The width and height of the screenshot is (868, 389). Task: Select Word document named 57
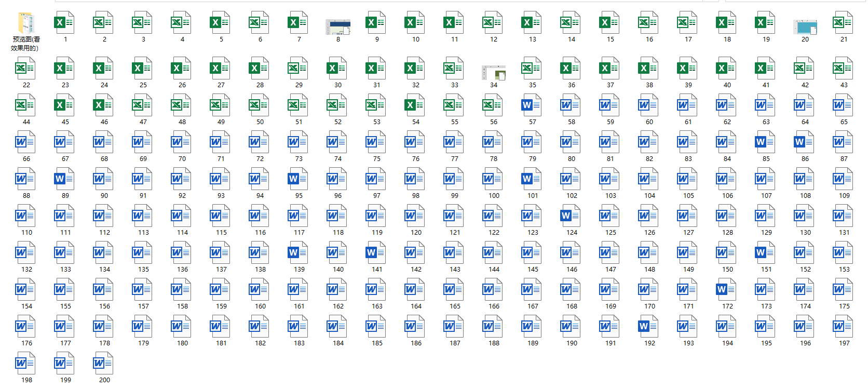[x=532, y=106]
